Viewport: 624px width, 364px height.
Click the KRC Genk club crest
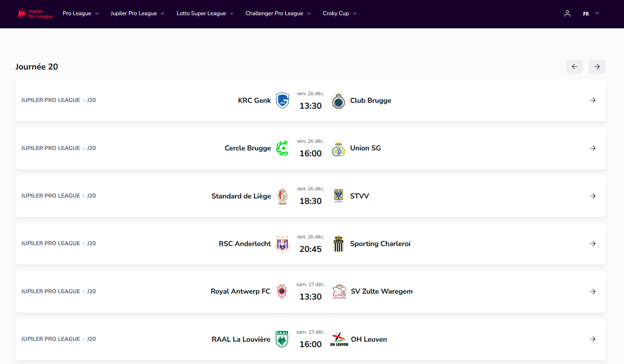pos(282,101)
